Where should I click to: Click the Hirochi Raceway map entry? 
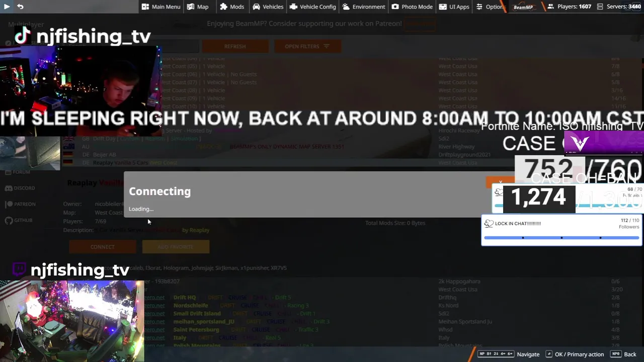(x=459, y=131)
